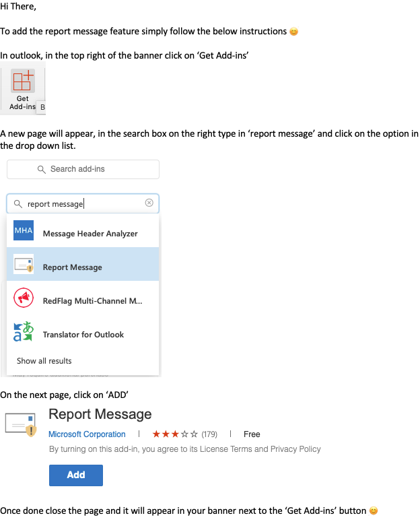Click the (179) ratings count
The image size is (420, 530).
pyautogui.click(x=209, y=434)
